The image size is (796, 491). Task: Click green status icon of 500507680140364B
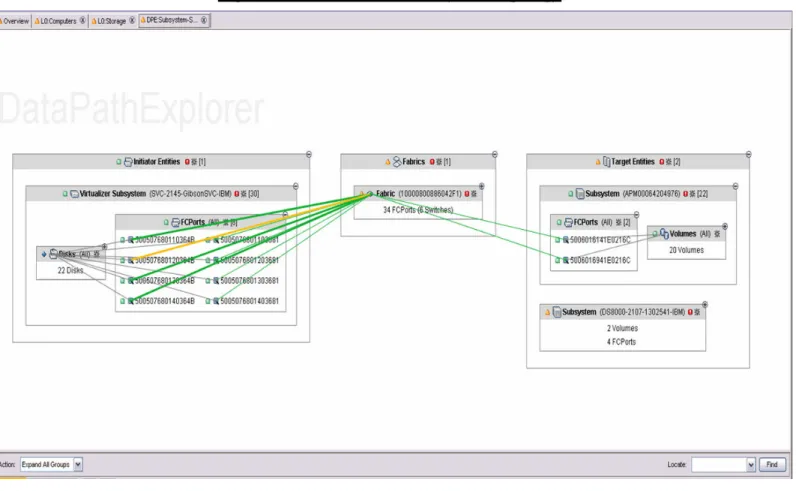pyautogui.click(x=122, y=301)
